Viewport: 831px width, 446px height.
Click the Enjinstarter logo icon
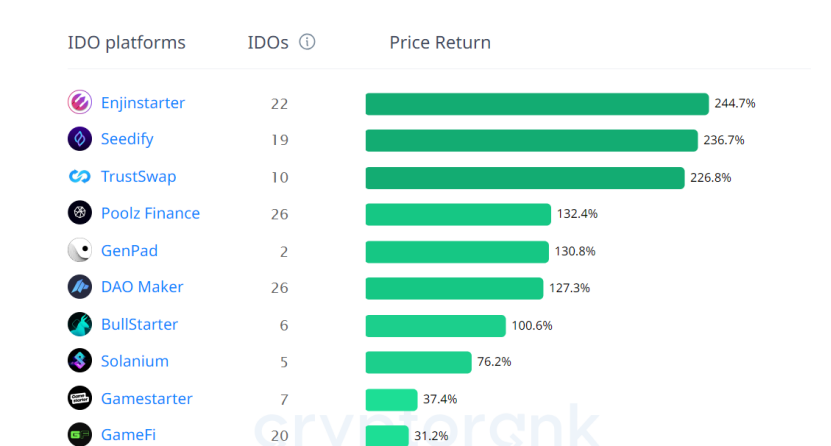[80, 102]
